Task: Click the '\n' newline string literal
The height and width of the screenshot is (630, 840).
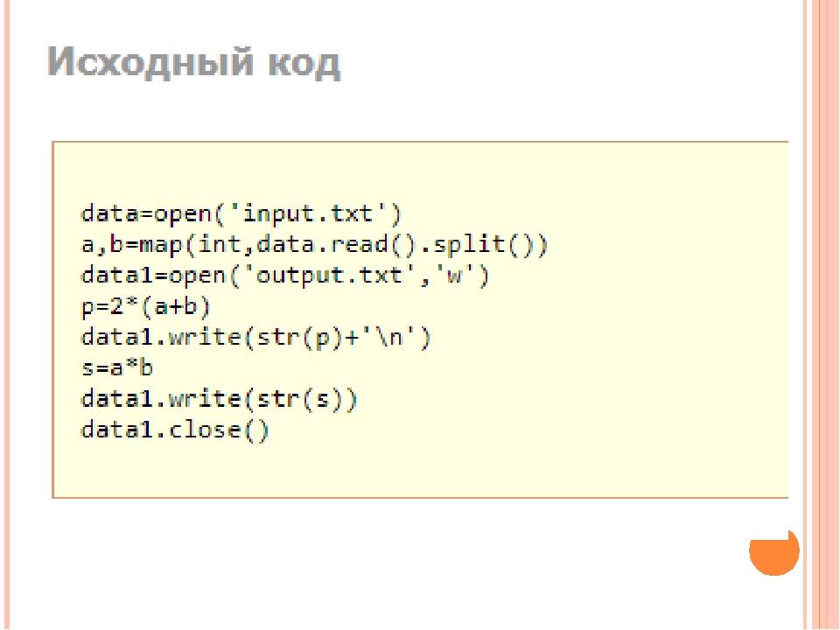Action: (406, 338)
